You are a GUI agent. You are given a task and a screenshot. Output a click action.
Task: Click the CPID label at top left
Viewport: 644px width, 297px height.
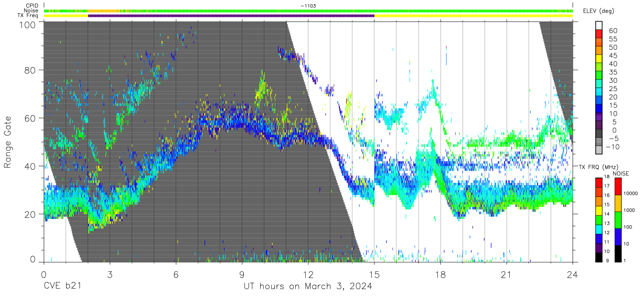point(32,6)
